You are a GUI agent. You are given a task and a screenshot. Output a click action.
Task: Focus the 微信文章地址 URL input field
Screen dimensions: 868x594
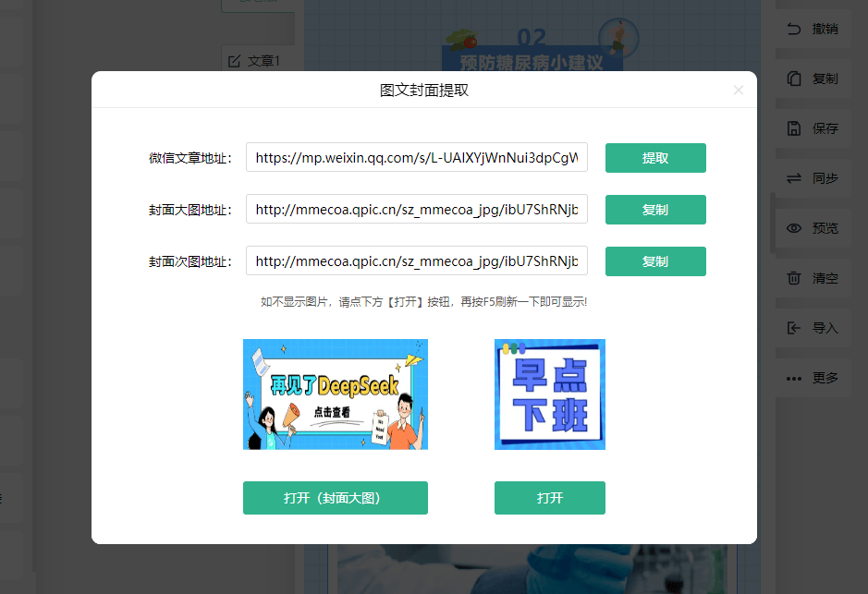[x=416, y=158]
